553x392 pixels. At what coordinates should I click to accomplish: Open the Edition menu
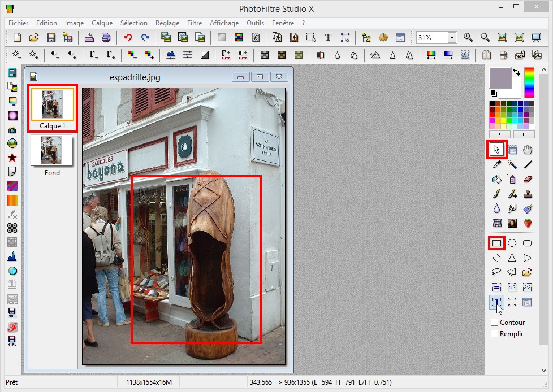[x=46, y=23]
